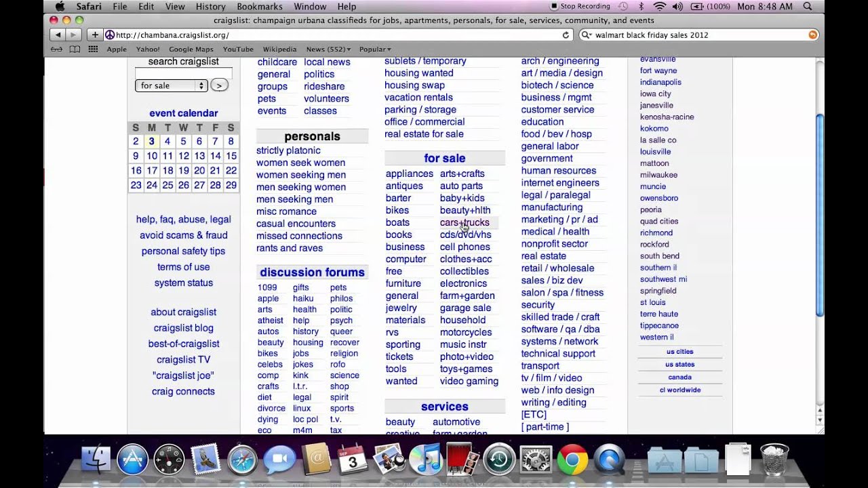Screen dimensions: 868x488
Task: Expand the News (552) bookmarks folder
Action: coord(328,49)
